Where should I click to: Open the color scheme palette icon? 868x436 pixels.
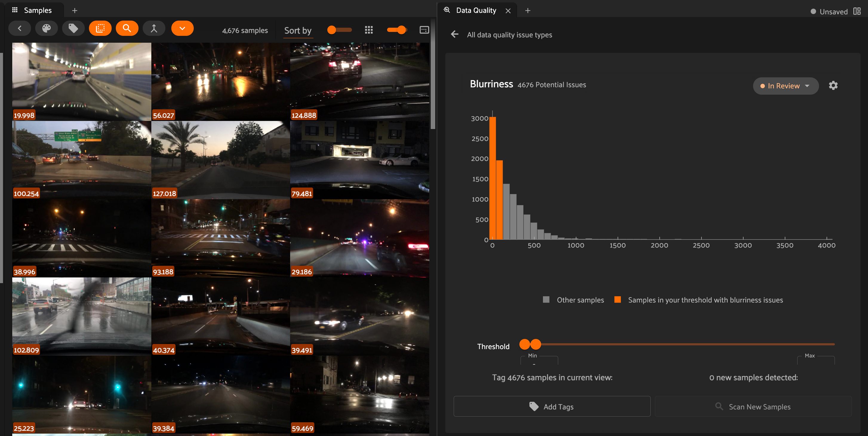pos(47,28)
